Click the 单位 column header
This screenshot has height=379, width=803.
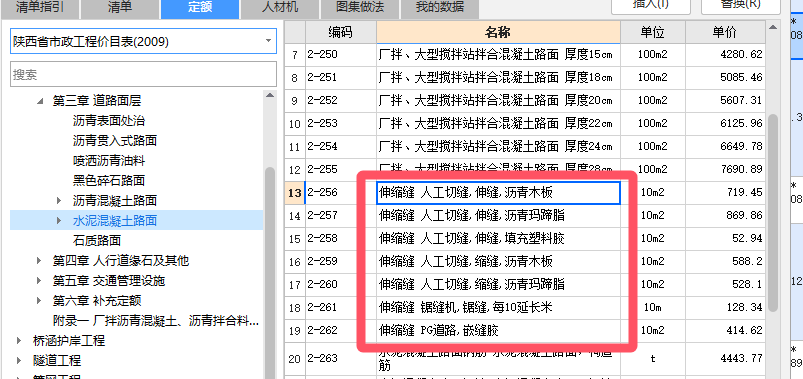(x=652, y=32)
